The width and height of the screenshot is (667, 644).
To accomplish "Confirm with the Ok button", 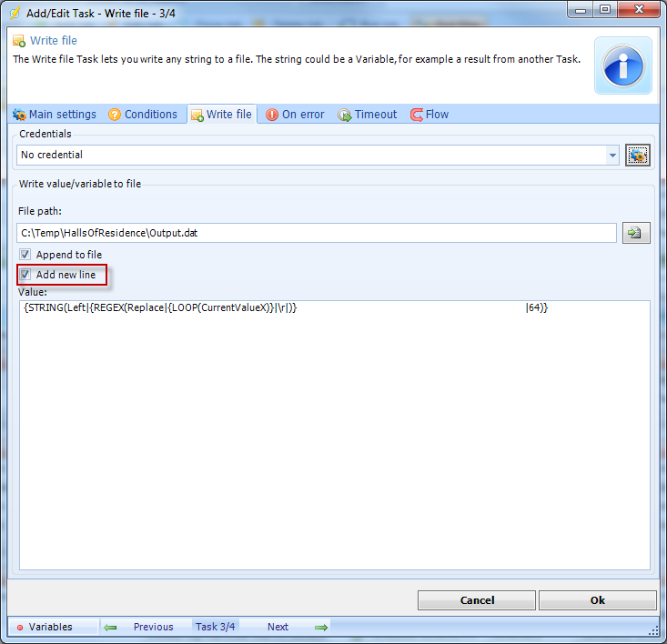I will pos(597,600).
